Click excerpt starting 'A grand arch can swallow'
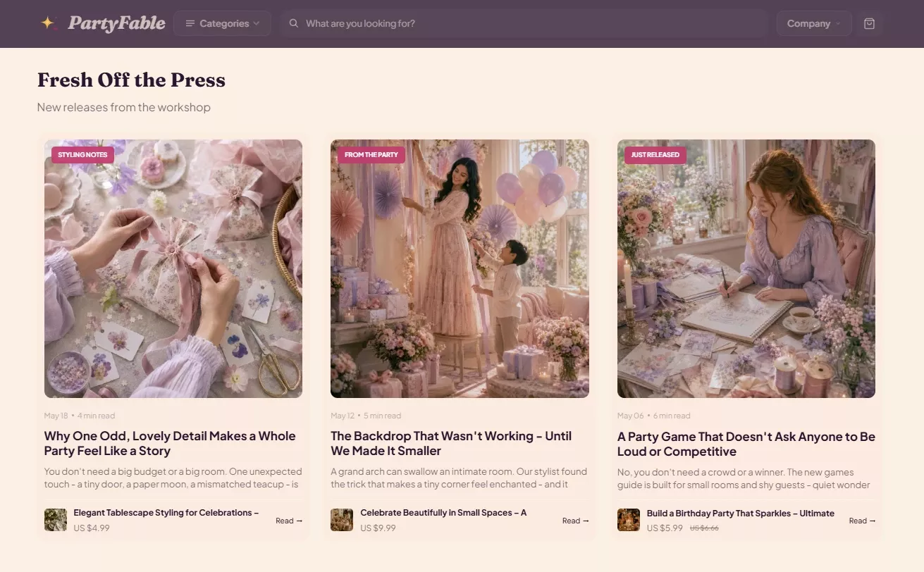Image resolution: width=924 pixels, height=572 pixels. (459, 478)
